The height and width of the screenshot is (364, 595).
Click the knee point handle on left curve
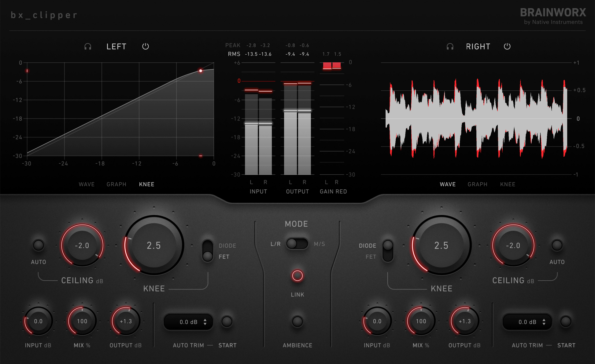point(201,71)
